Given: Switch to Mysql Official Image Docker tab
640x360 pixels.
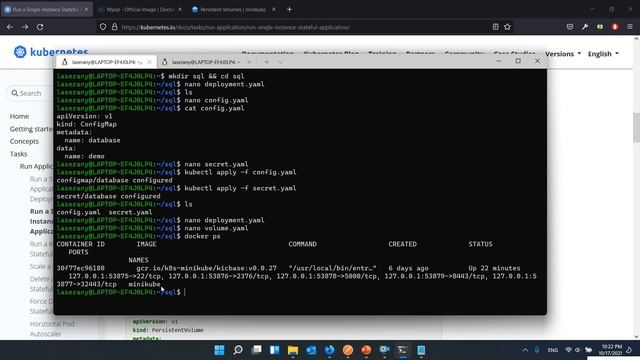Looking at the screenshot, I should pos(140,9).
